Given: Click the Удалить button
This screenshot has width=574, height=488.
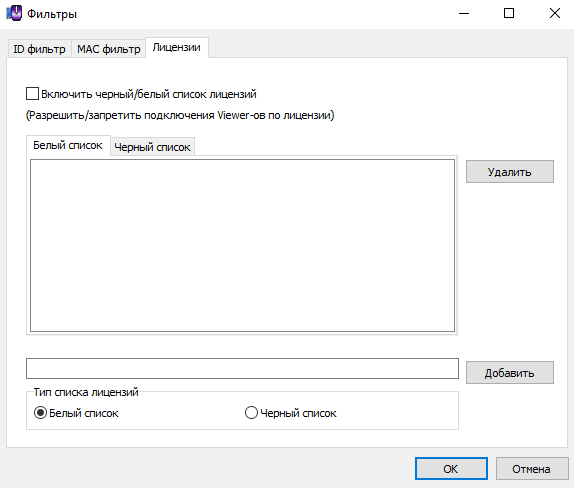Looking at the screenshot, I should [x=510, y=172].
